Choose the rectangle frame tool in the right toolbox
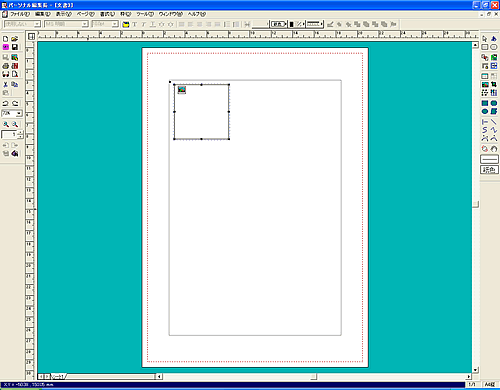This screenshot has width=500, height=390. pos(485,47)
